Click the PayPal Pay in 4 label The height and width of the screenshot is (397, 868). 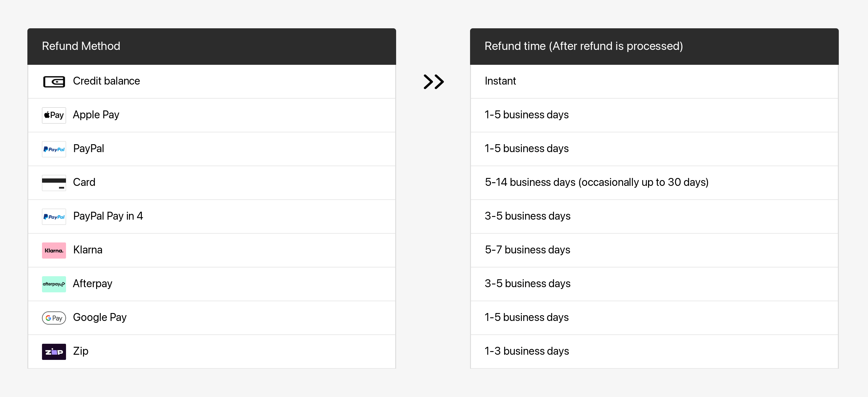[108, 216]
